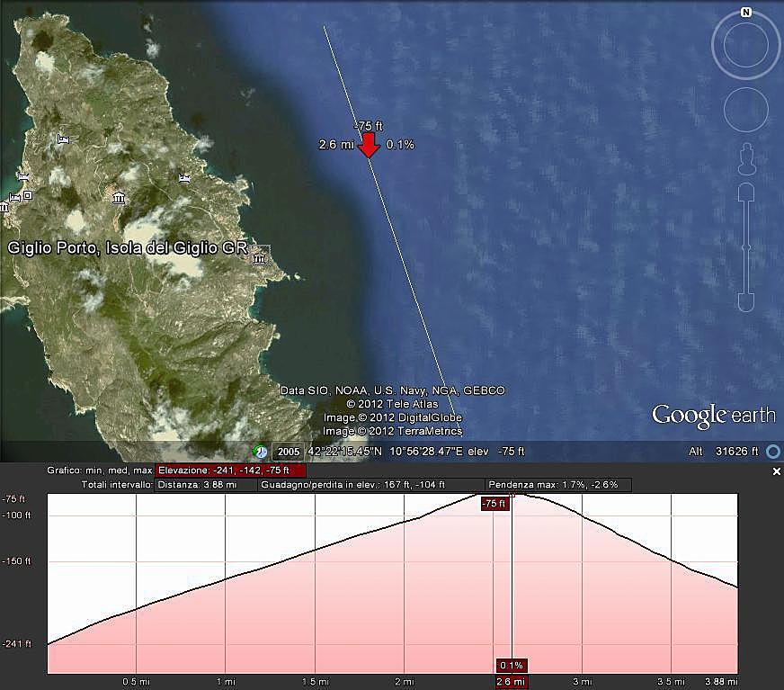Image resolution: width=784 pixels, height=690 pixels.
Task: Click the Move joystick circle control
Action: pyautogui.click(x=745, y=111)
